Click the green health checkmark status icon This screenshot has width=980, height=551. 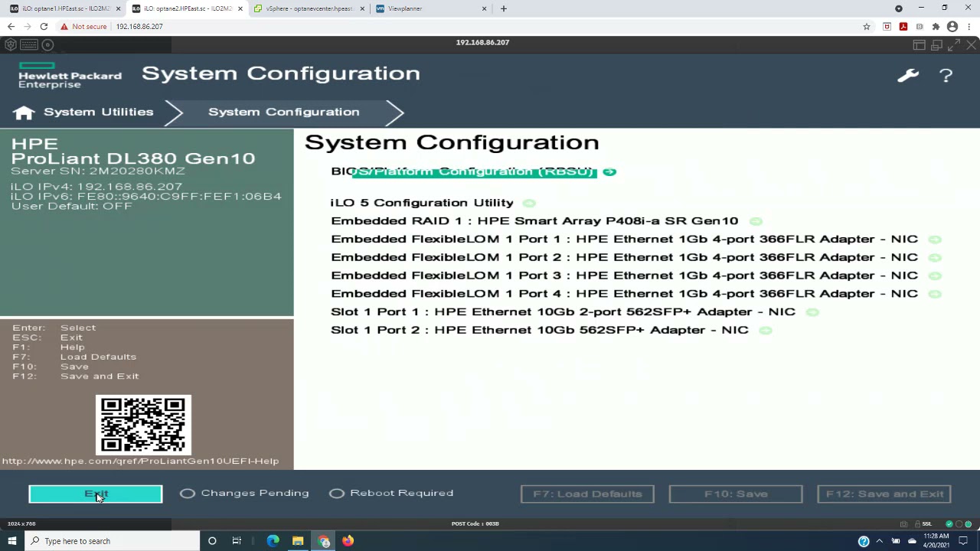pyautogui.click(x=950, y=524)
